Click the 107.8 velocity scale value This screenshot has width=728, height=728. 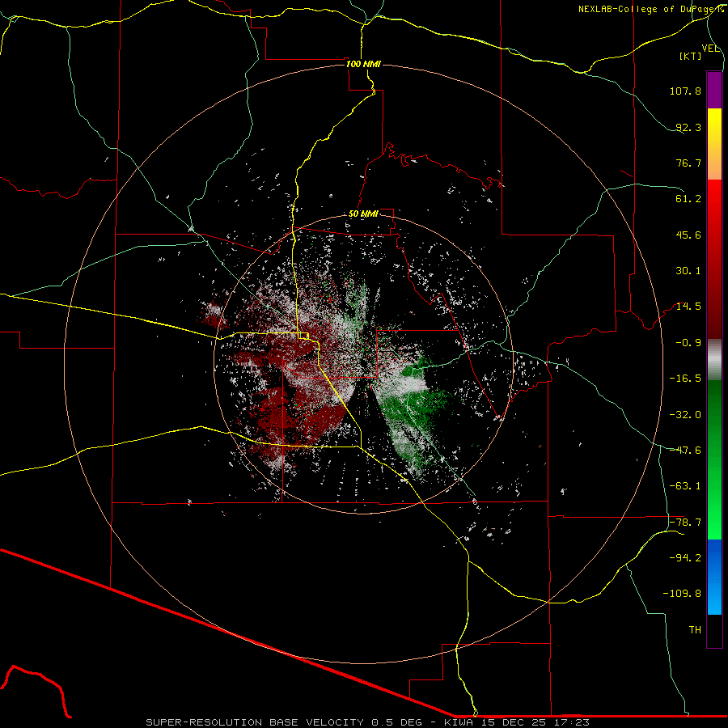(685, 91)
